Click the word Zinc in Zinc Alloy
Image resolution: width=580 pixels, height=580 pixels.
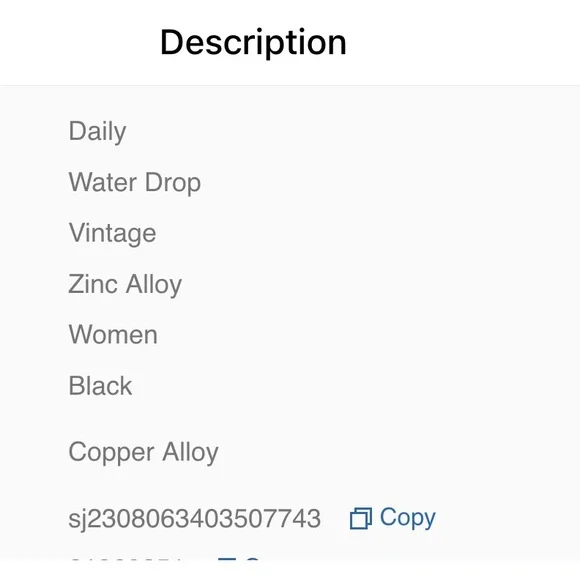93,284
